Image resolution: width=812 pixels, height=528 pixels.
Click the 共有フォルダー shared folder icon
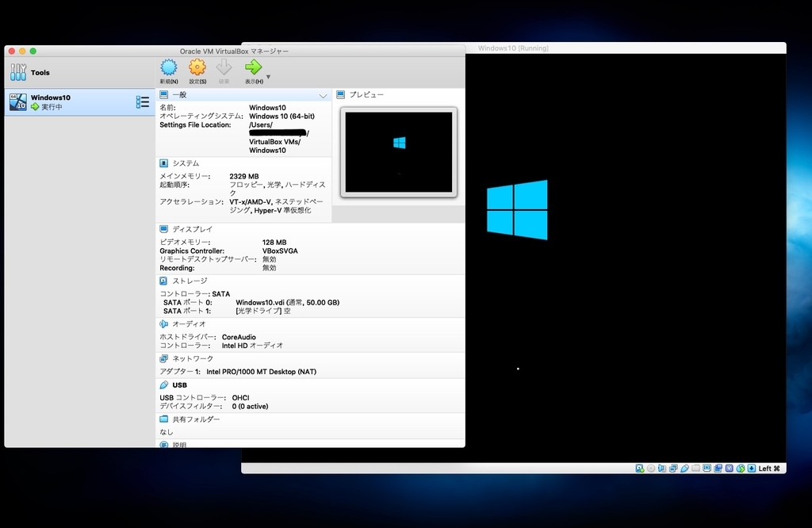(x=163, y=419)
